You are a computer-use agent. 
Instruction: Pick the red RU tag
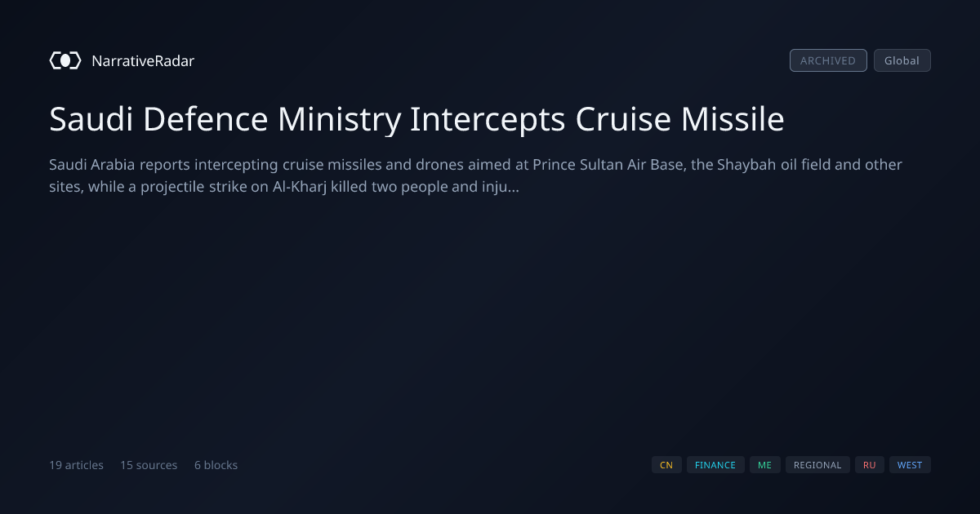click(x=870, y=465)
